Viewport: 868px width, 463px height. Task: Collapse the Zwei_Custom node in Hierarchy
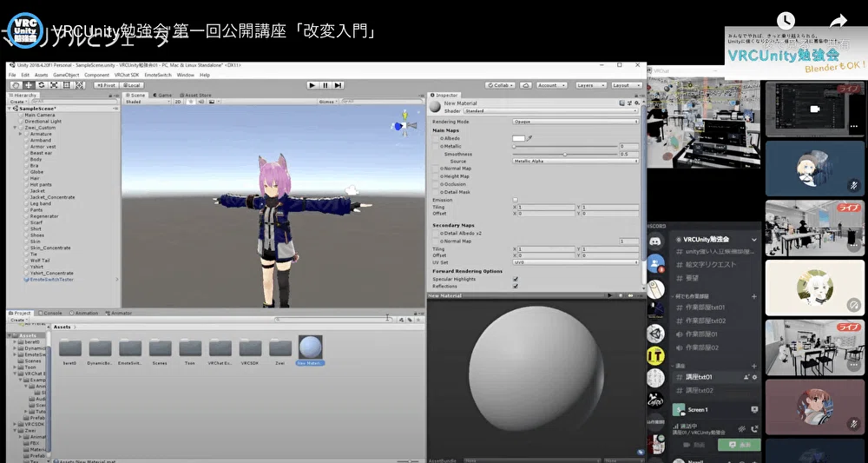click(15, 128)
